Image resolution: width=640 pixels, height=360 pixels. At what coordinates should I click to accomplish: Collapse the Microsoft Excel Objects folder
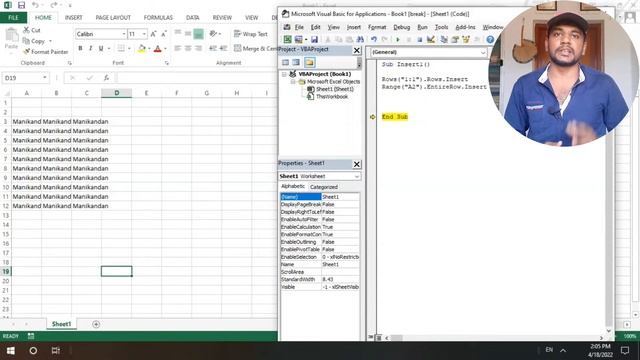[293, 82]
